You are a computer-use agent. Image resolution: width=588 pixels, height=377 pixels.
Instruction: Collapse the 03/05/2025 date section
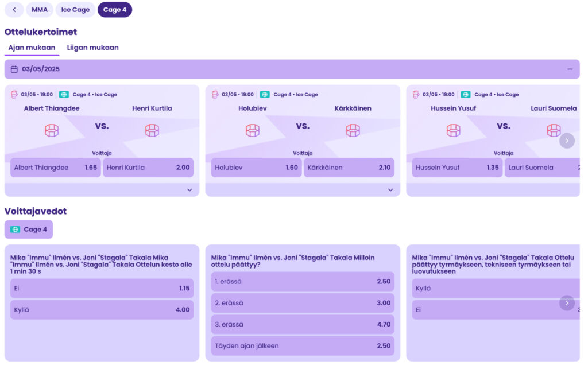tap(570, 69)
